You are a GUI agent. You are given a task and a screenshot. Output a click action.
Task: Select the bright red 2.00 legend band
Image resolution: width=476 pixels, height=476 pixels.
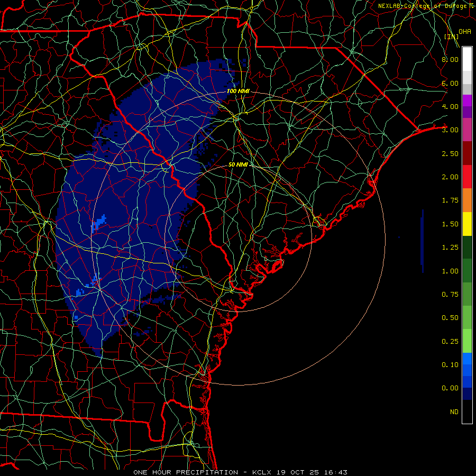pyautogui.click(x=467, y=177)
